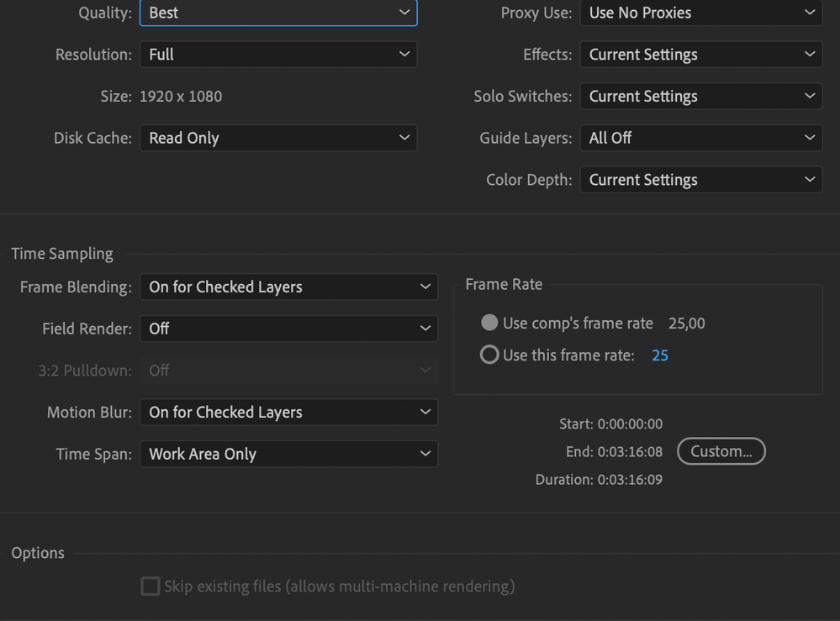840x621 pixels.
Task: Select Use comp's frame rate option
Action: 489,323
